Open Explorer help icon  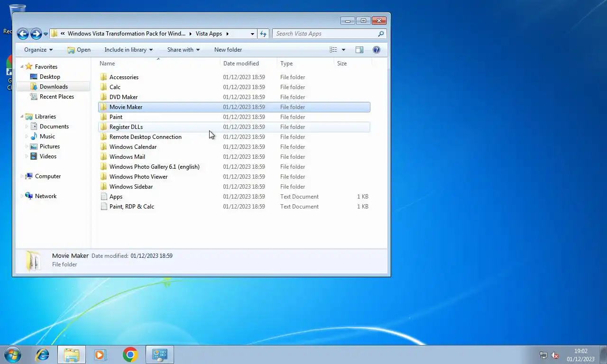[x=377, y=50]
